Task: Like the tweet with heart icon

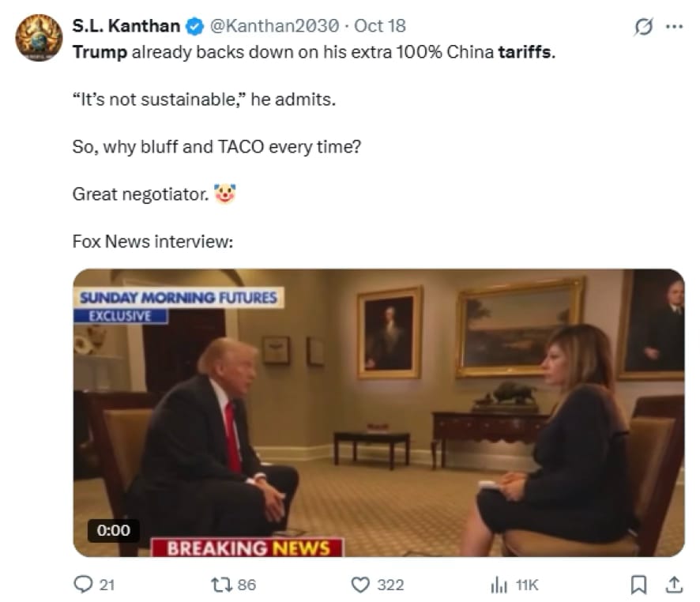Action: coord(360,585)
